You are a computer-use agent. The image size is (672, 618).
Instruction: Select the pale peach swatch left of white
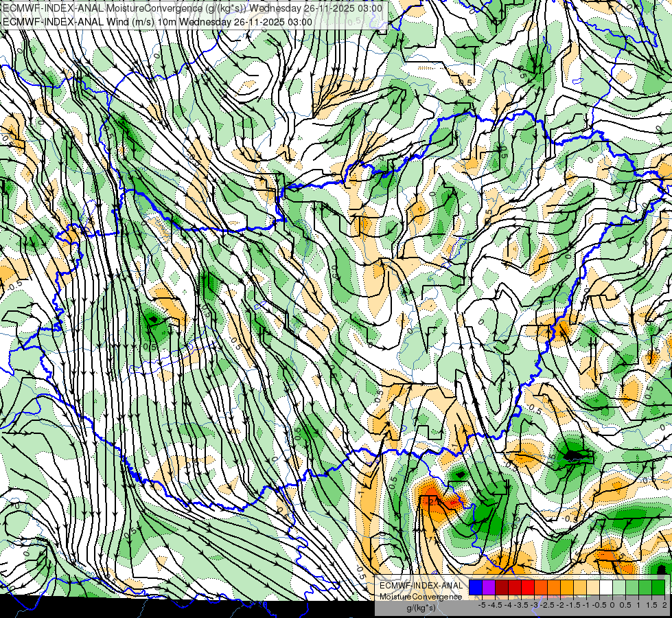pos(593,587)
